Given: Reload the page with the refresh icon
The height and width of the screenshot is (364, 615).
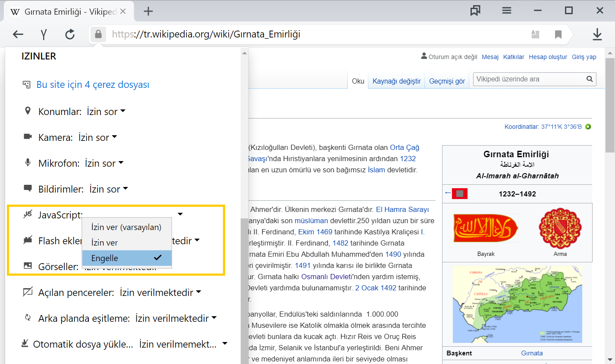Looking at the screenshot, I should click(70, 34).
